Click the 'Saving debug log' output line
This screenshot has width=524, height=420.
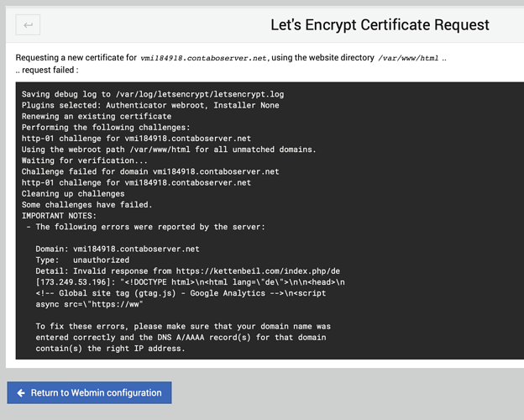[153, 94]
